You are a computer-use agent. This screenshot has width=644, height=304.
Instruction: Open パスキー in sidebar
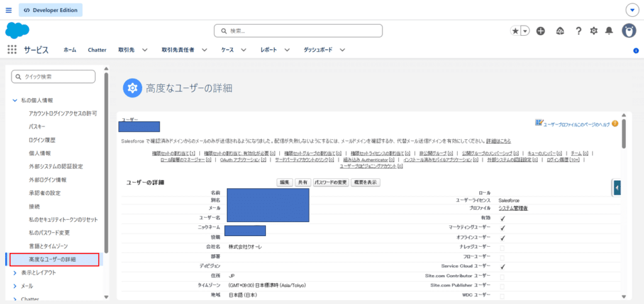point(37,127)
